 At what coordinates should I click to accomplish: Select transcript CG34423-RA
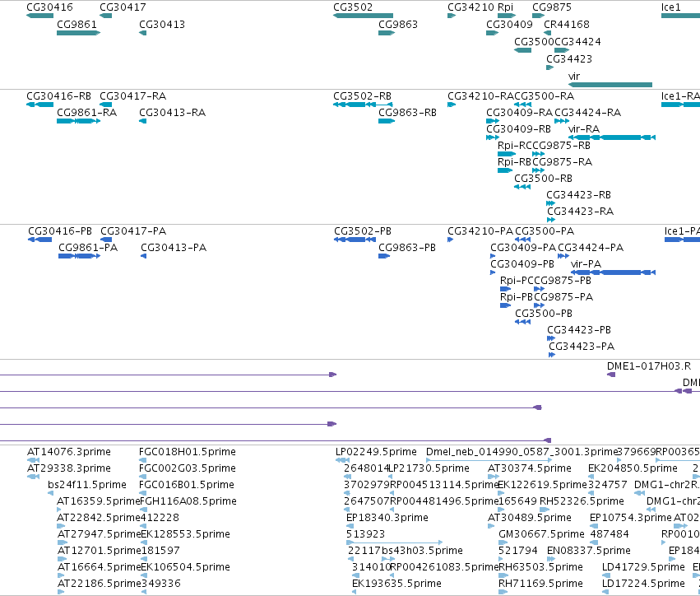pyautogui.click(x=581, y=212)
